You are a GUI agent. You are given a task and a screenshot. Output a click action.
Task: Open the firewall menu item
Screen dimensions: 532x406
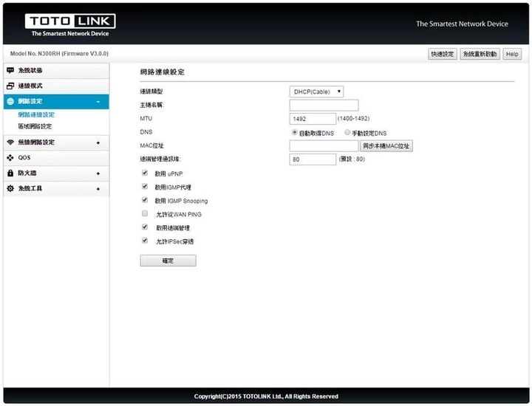click(x=56, y=173)
